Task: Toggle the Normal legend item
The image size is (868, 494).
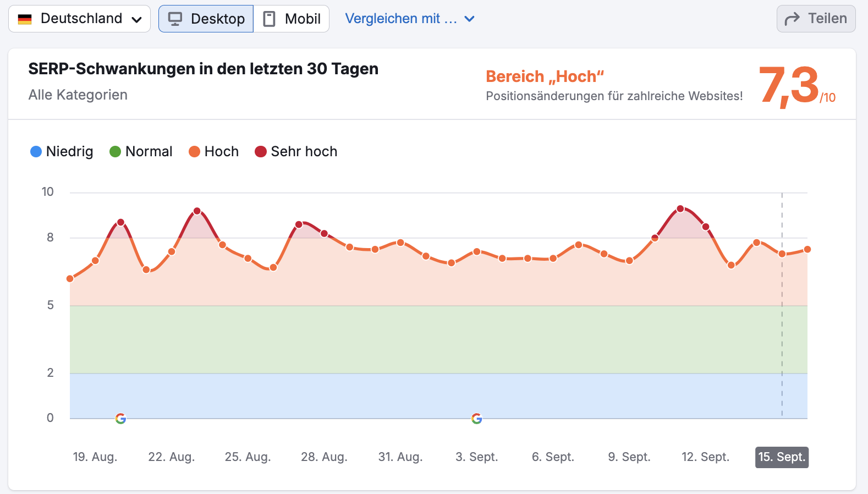Action: pos(141,151)
